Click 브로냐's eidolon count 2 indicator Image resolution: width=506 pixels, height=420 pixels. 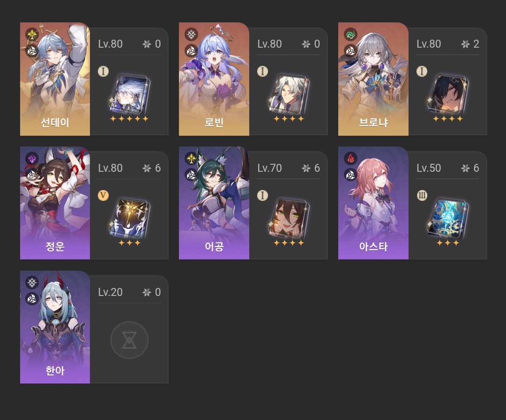pyautogui.click(x=470, y=44)
